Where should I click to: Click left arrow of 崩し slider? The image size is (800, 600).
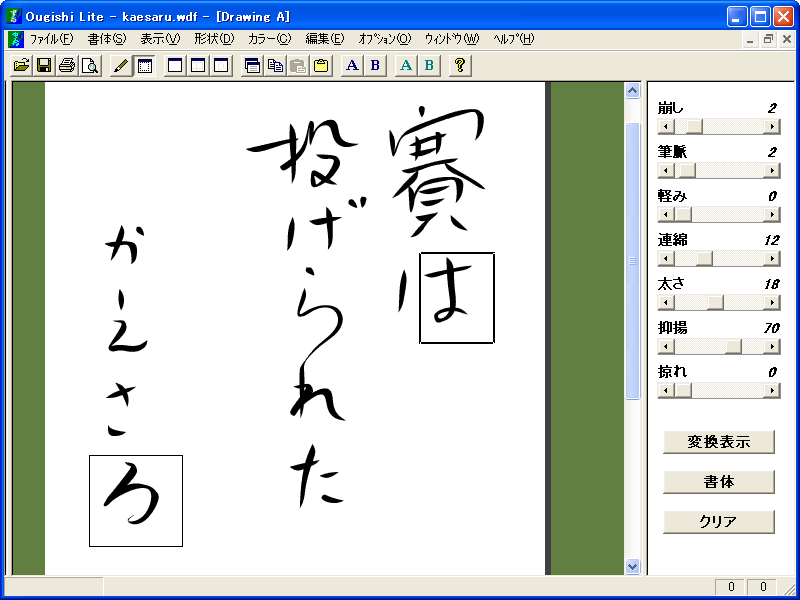(666, 126)
